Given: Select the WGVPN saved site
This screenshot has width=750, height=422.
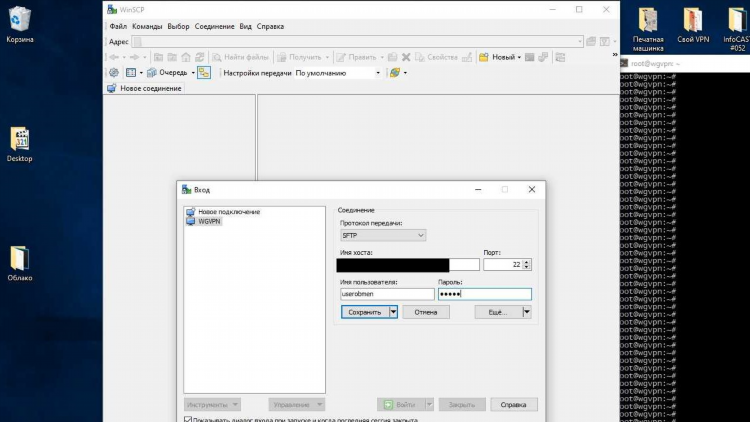Looking at the screenshot, I should pyautogui.click(x=204, y=221).
